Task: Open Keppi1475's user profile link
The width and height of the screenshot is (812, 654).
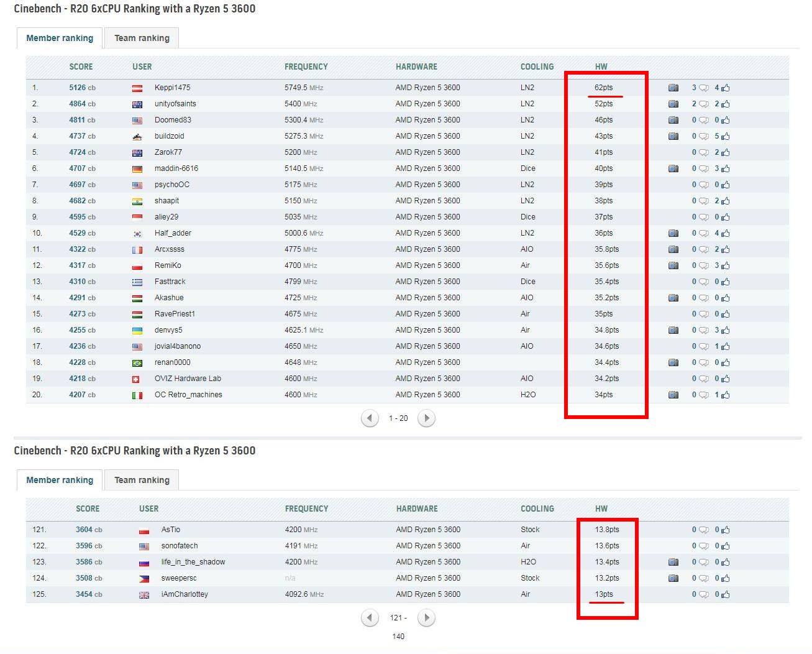Action: coord(172,88)
